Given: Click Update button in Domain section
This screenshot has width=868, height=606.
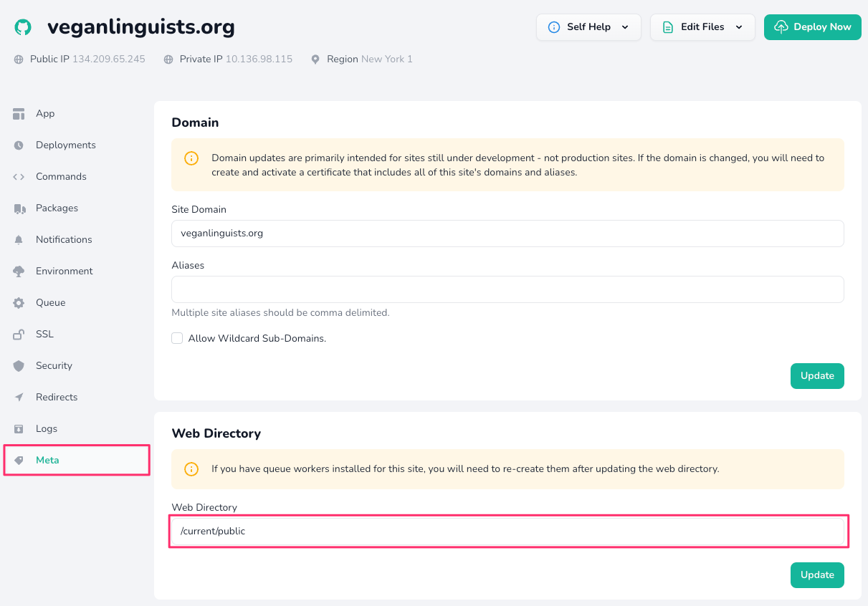Looking at the screenshot, I should 816,376.
